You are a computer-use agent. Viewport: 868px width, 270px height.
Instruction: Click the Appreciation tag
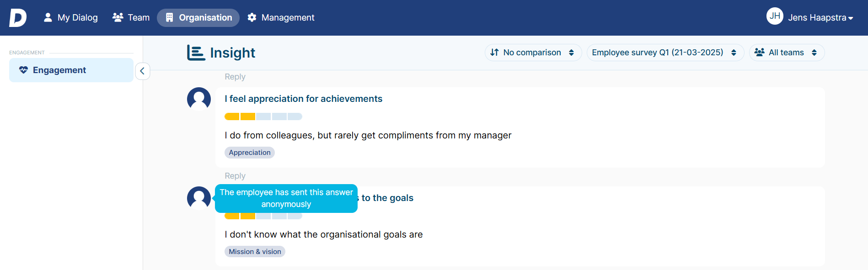coord(249,153)
